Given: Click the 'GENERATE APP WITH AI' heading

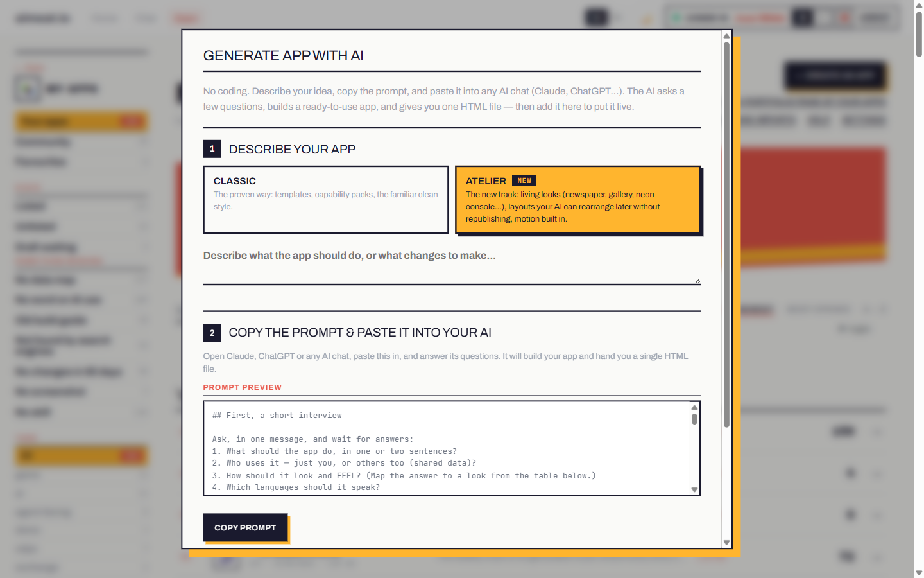Looking at the screenshot, I should click(x=283, y=56).
